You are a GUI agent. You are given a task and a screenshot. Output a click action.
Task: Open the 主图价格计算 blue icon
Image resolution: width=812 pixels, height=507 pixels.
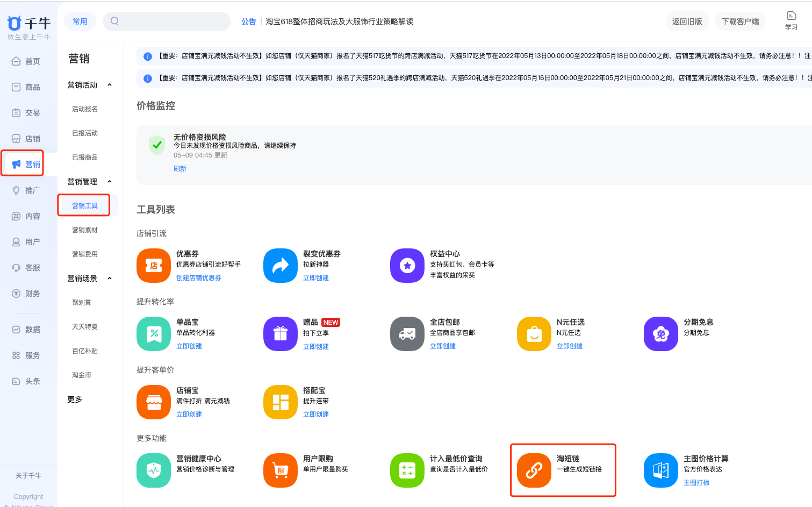point(661,470)
